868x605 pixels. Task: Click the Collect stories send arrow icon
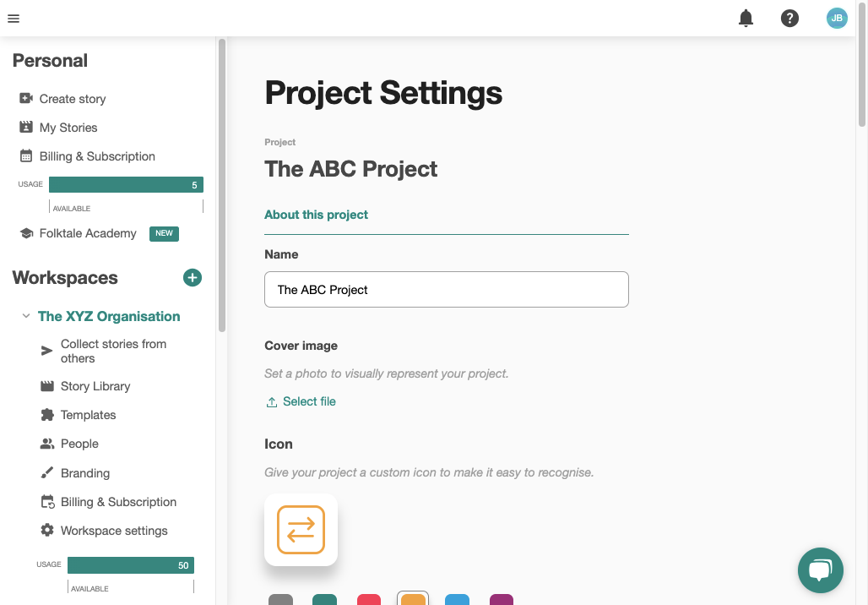point(47,351)
